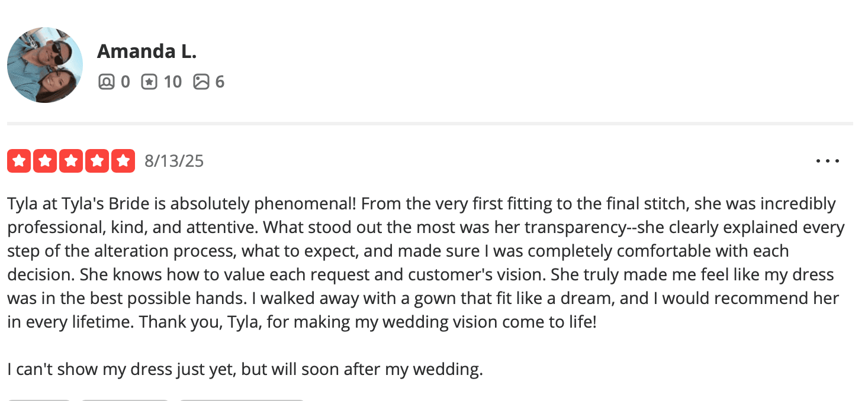Click the third rating star
The width and height of the screenshot is (868, 401).
point(71,161)
